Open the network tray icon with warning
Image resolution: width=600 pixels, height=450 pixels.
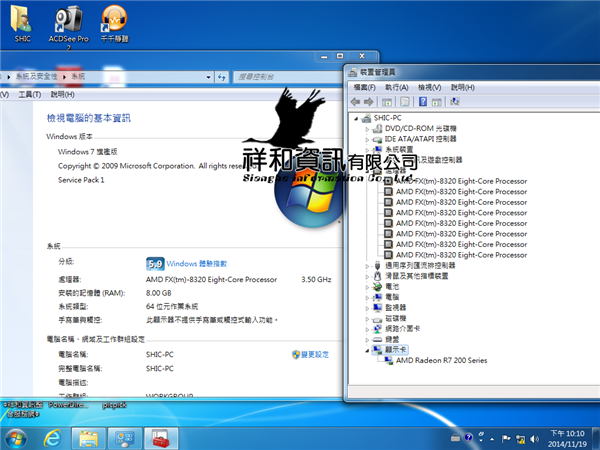click(520, 439)
